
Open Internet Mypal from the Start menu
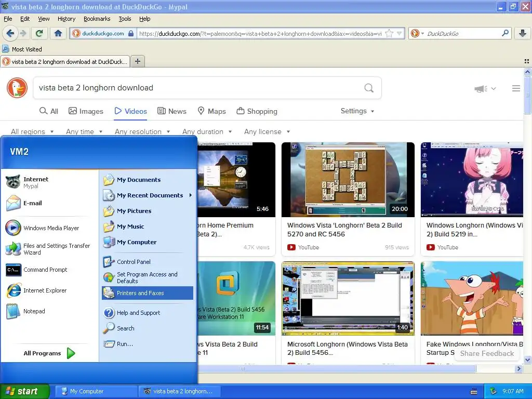click(x=49, y=182)
